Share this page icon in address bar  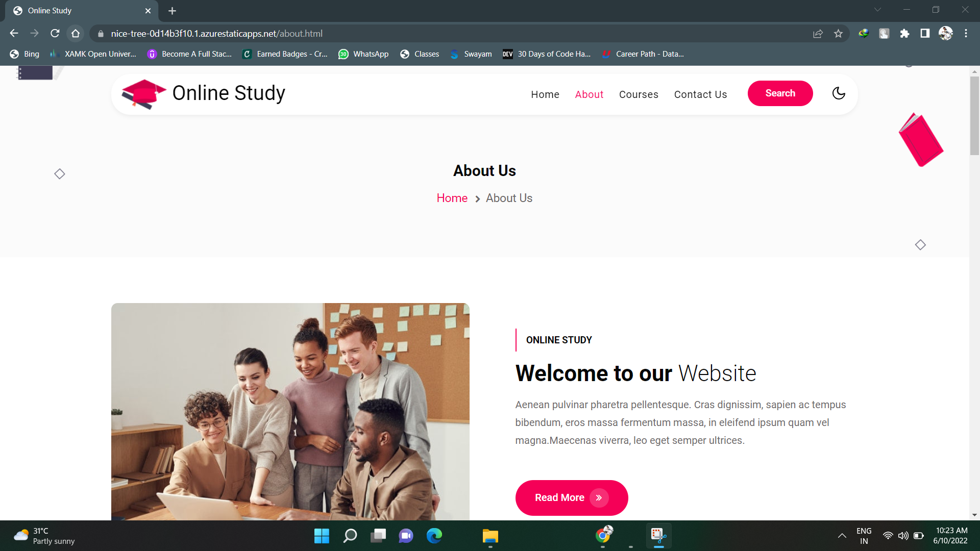(818, 33)
